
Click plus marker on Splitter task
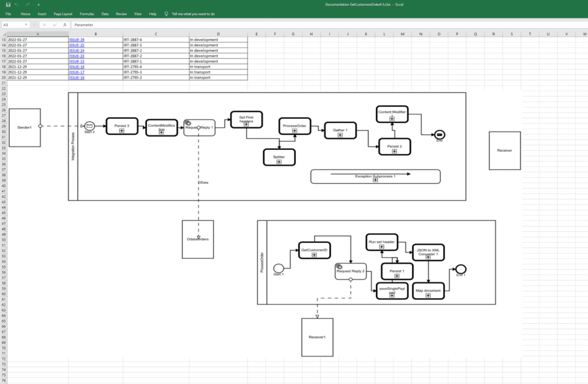pyautogui.click(x=279, y=162)
